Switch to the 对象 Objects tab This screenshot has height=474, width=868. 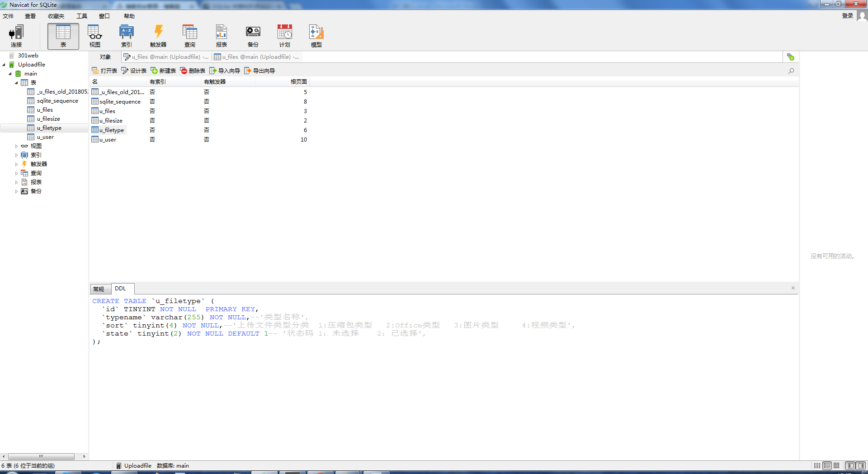click(105, 57)
